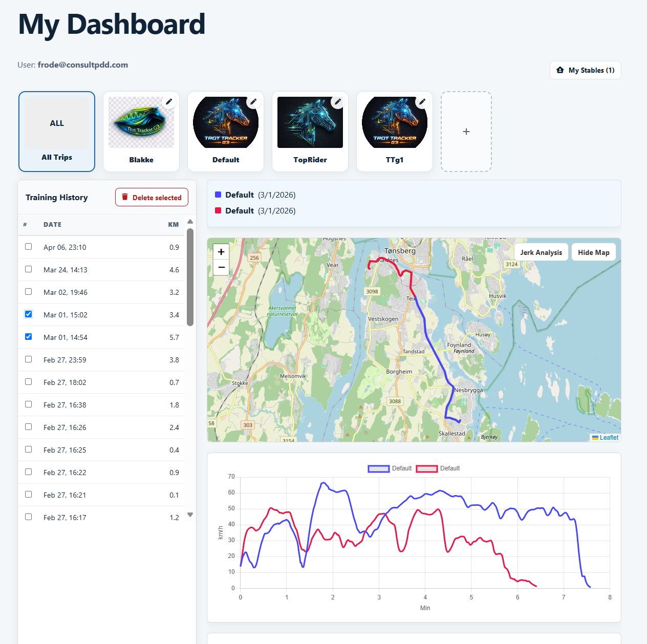Check the Feb 27, 16:38 trip
647x644 pixels.
coord(29,404)
